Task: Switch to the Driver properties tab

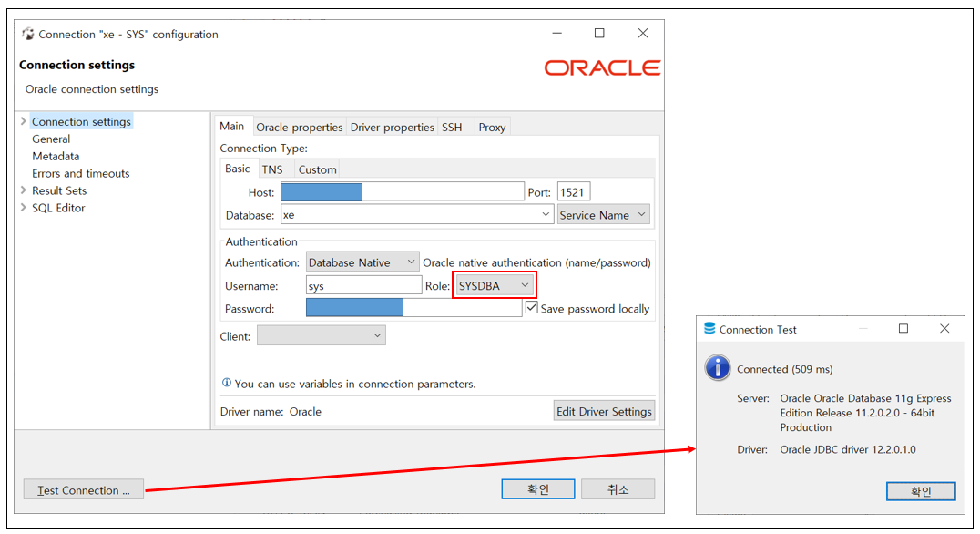Action: [392, 127]
